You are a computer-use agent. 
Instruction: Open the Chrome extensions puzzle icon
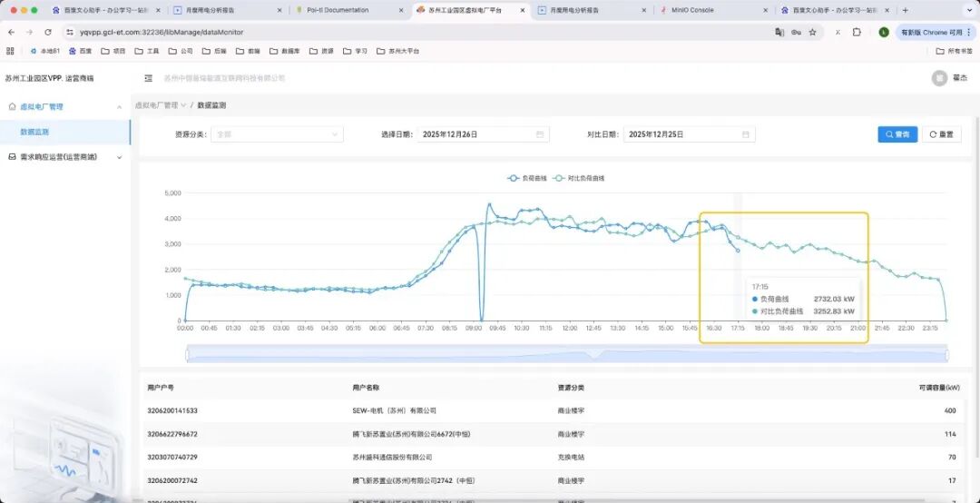click(857, 32)
